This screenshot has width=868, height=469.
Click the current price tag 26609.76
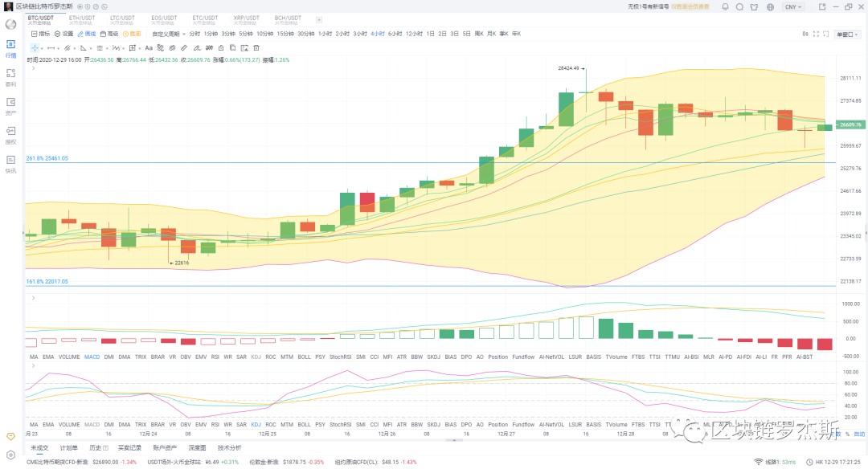[x=850, y=125]
